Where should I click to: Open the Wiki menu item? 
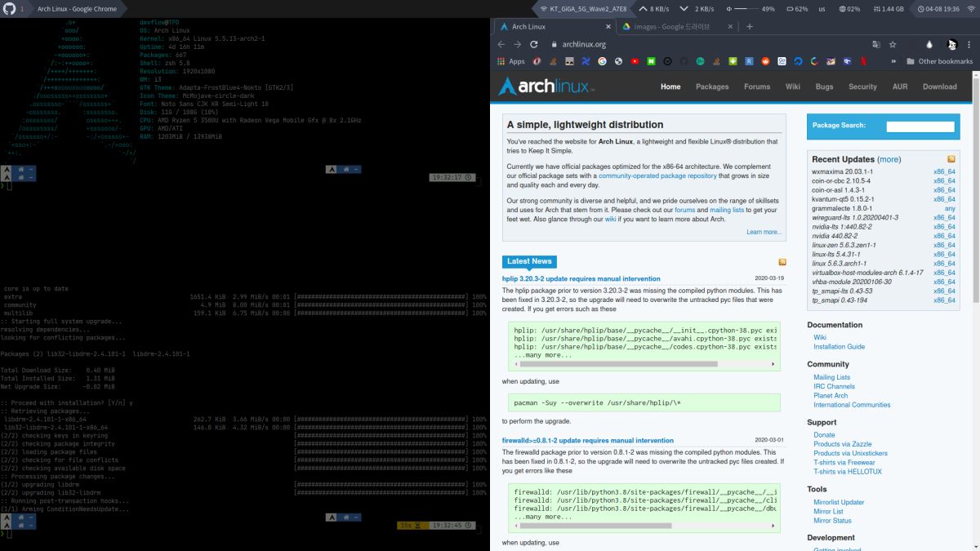793,87
